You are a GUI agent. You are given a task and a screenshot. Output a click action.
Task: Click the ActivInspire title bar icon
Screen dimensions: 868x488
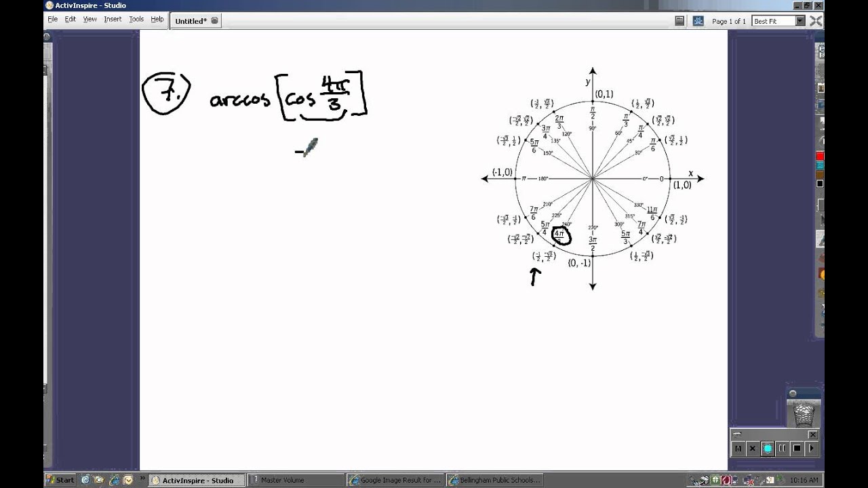50,5
